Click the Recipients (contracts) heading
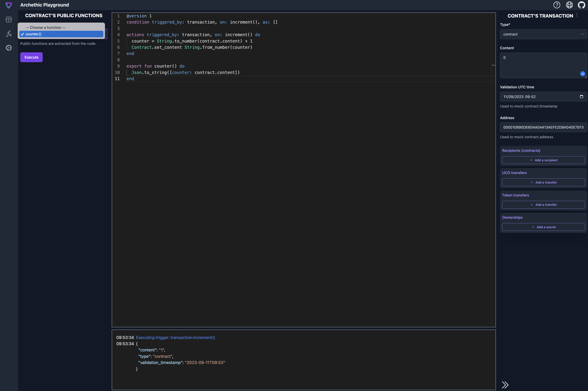The width and height of the screenshot is (588, 391). (521, 151)
